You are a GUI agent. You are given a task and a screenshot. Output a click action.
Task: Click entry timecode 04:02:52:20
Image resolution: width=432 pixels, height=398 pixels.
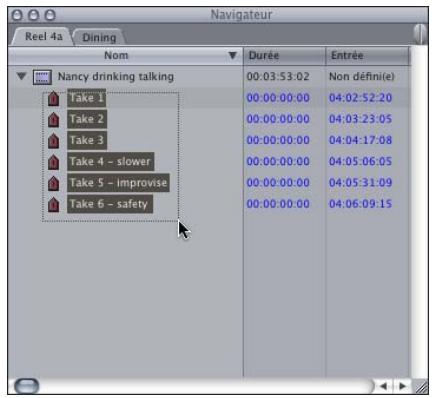click(360, 98)
